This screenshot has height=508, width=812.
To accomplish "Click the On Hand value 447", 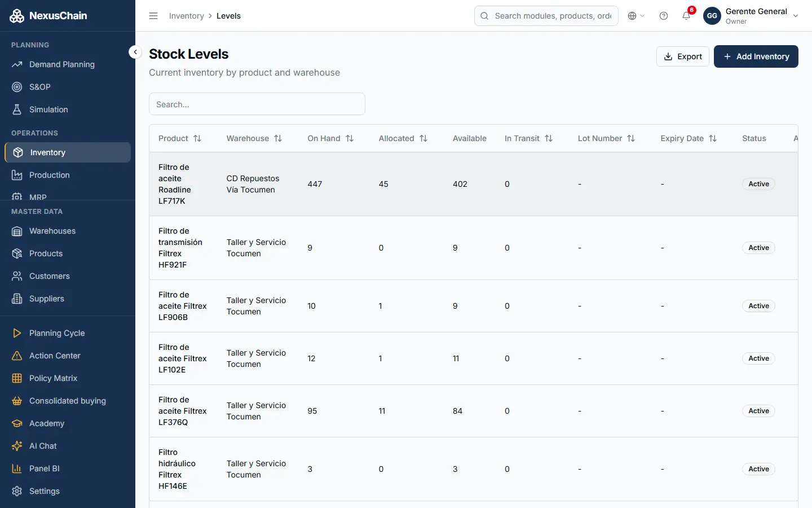I will point(315,184).
